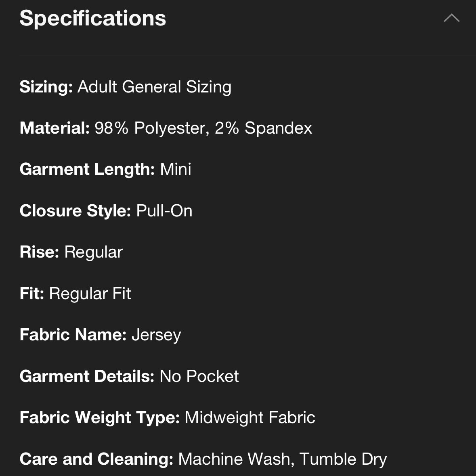Screen dimensions: 476x476
Task: Select the Fit label
Action: 32,294
